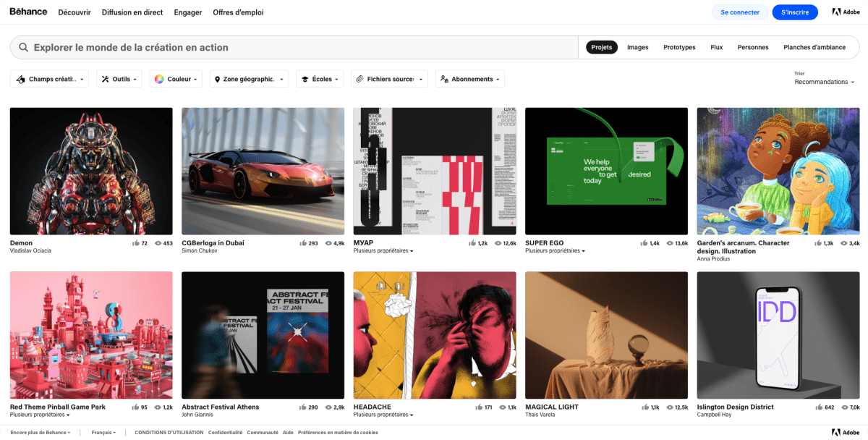
Task: Select the Projets results pill
Action: [x=602, y=46]
